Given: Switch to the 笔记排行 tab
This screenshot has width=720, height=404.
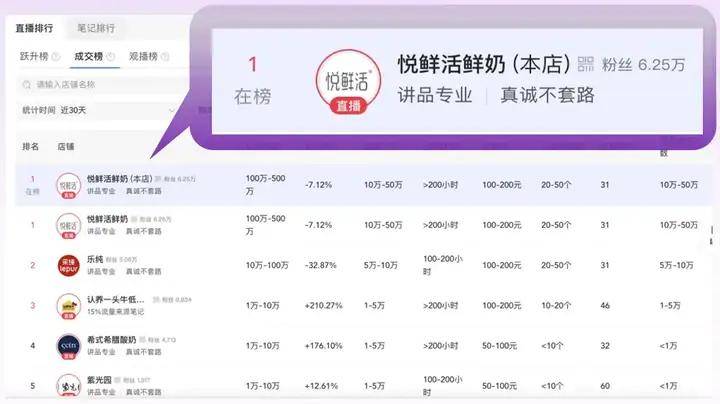Looking at the screenshot, I should 96,28.
